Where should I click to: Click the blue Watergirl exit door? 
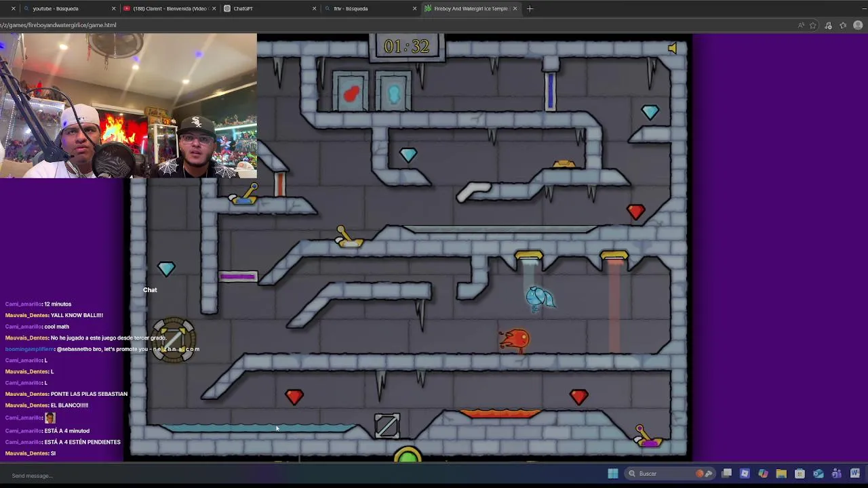tap(393, 91)
